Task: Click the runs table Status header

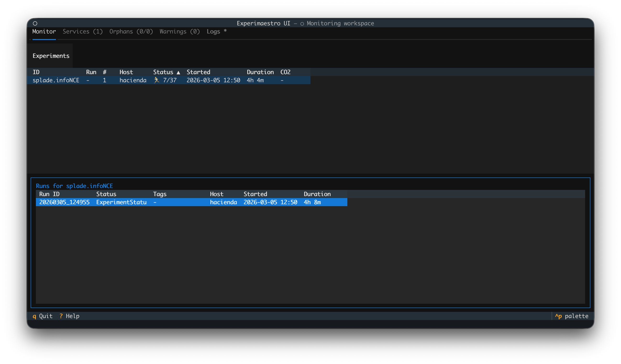Action: tap(106, 194)
